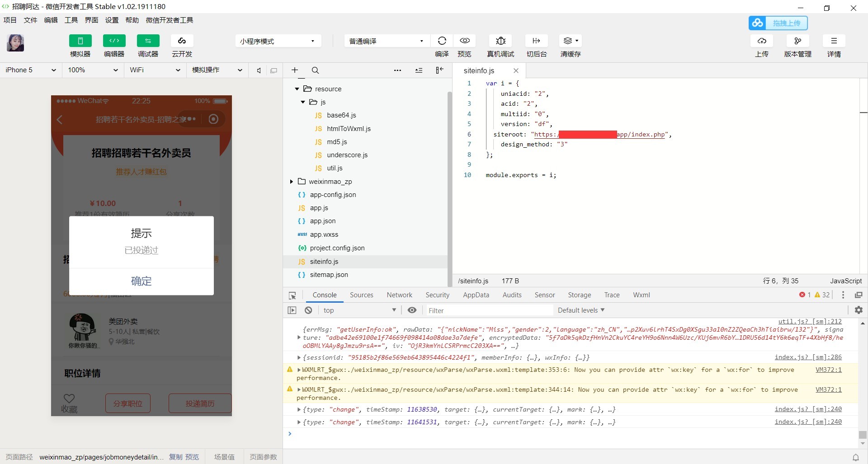Open the 文件 menu
This screenshot has height=464, width=868.
(30, 20)
